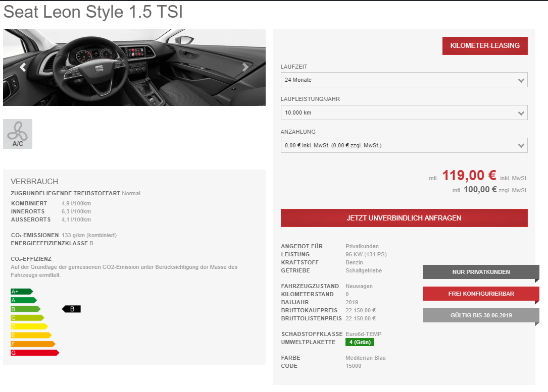Click the Privatkunden value beside Angebot für

pyautogui.click(x=362, y=246)
